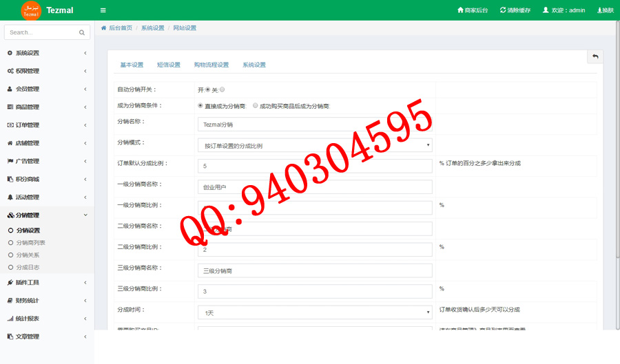Click the hamburger menu toggle icon
620x364 pixels.
point(103,10)
